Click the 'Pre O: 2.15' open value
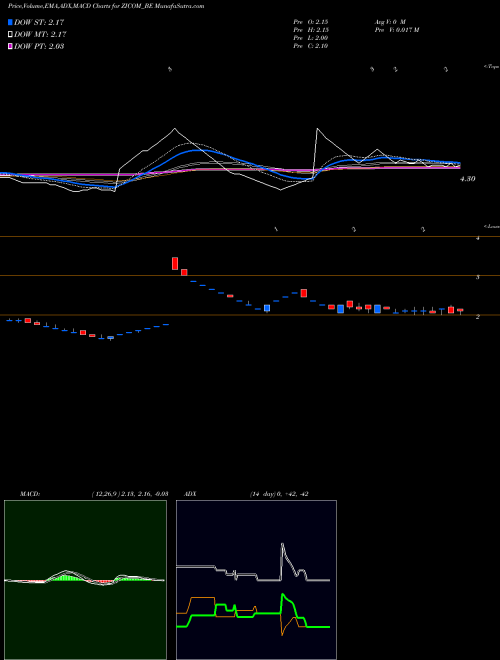The width and height of the screenshot is (500, 660). 311,21
